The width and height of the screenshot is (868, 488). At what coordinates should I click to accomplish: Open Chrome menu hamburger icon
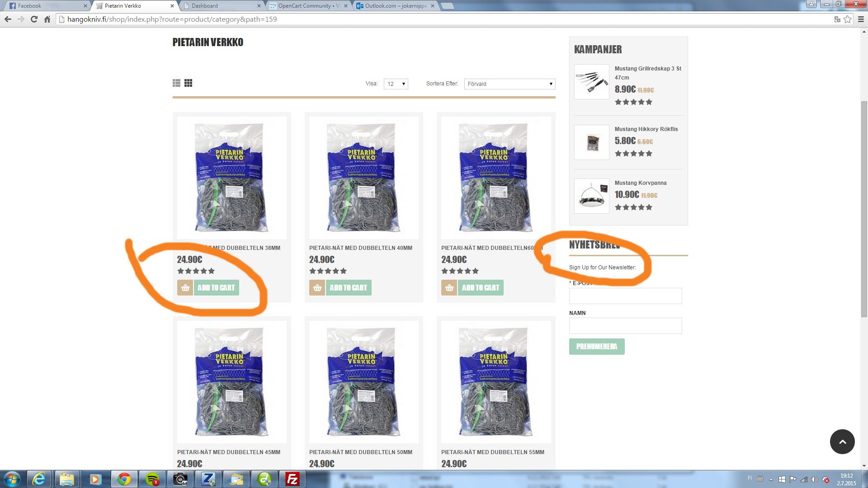pos(861,19)
